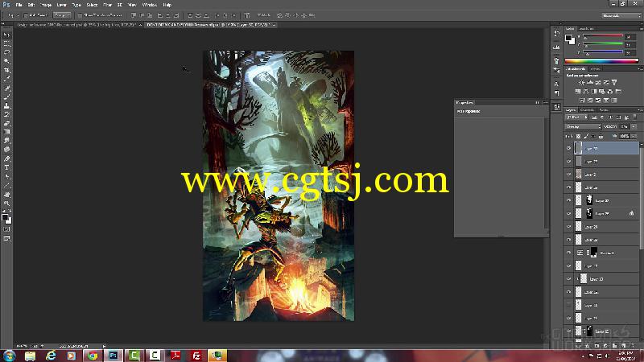This screenshot has width=644, height=362.
Task: Select the Eyedropper tool
Action: pyautogui.click(x=6, y=79)
